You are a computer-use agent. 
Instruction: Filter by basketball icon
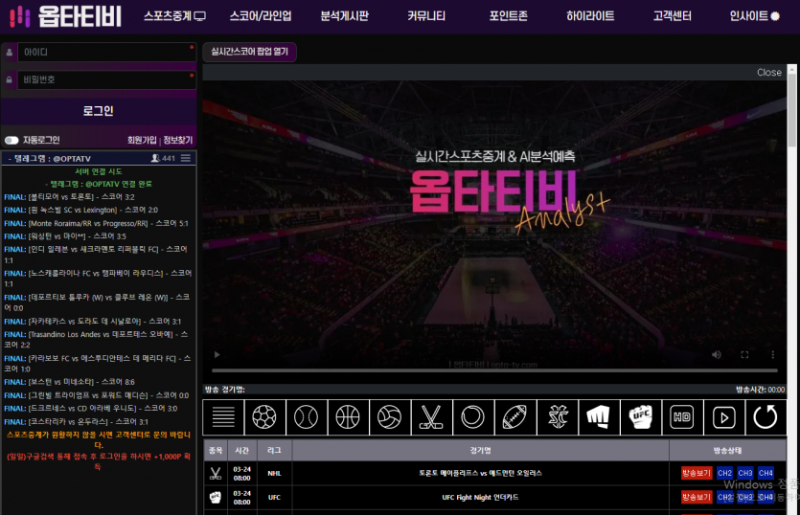(x=348, y=417)
